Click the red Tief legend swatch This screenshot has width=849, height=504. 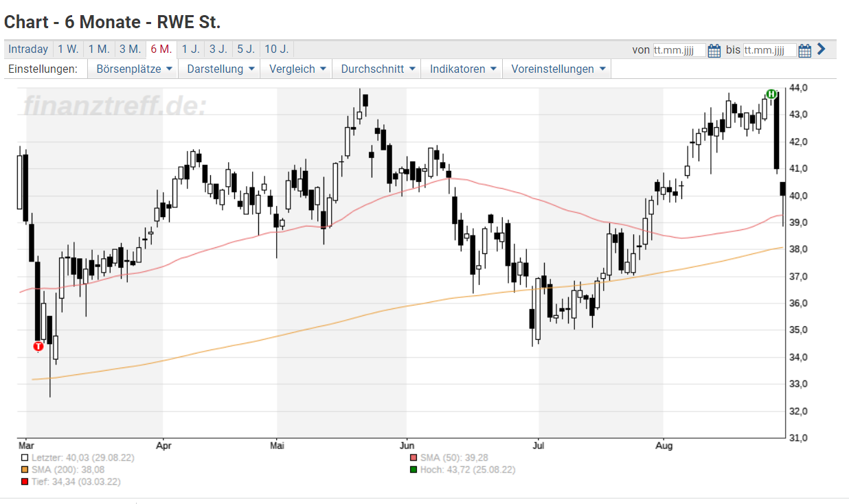tap(25, 482)
